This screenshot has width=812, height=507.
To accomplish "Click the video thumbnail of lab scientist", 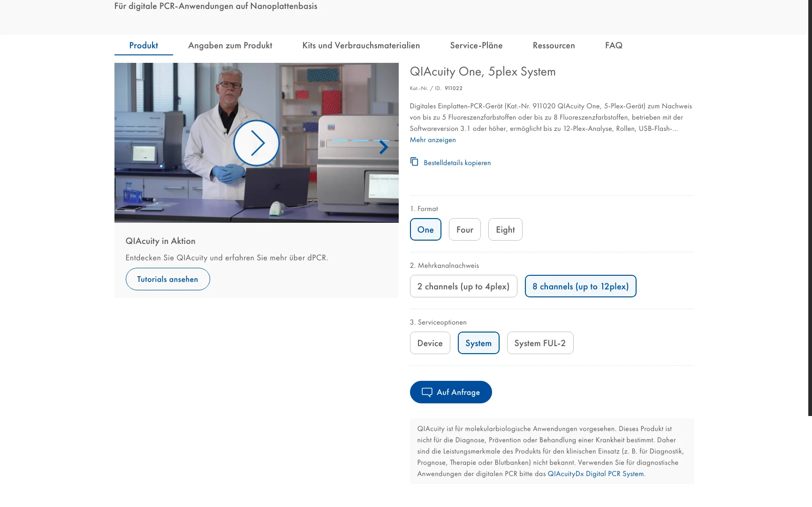I will tap(257, 143).
